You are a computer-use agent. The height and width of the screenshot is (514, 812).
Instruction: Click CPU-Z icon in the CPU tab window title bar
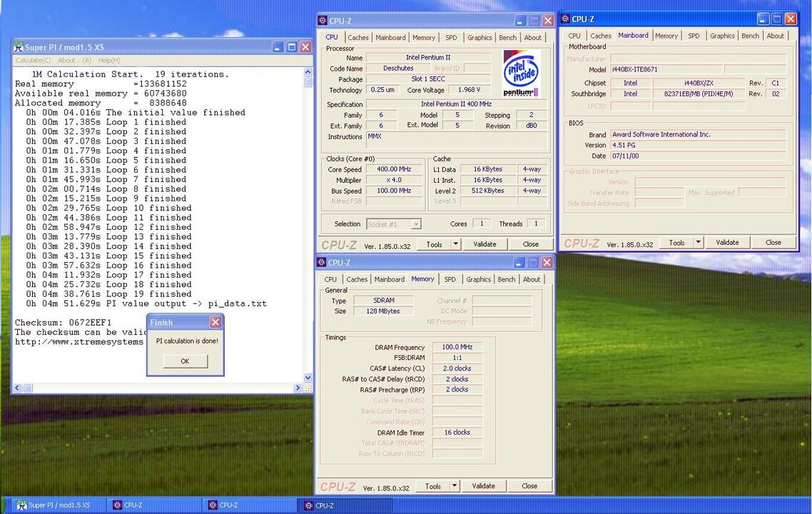[323, 21]
